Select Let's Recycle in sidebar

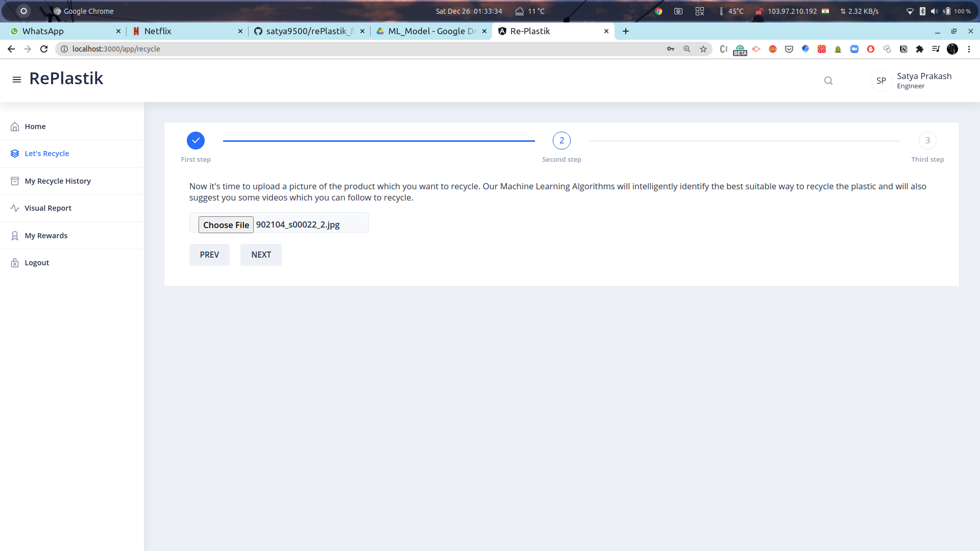click(46, 154)
